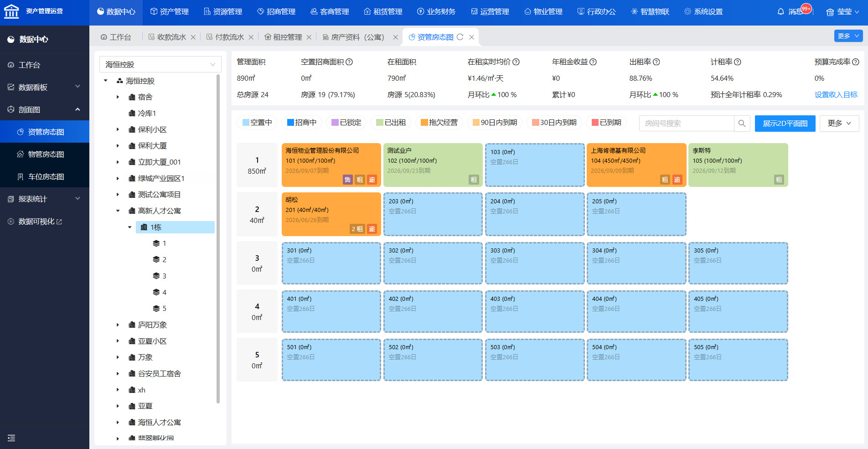Click the 房间号搜索 input field

687,124
